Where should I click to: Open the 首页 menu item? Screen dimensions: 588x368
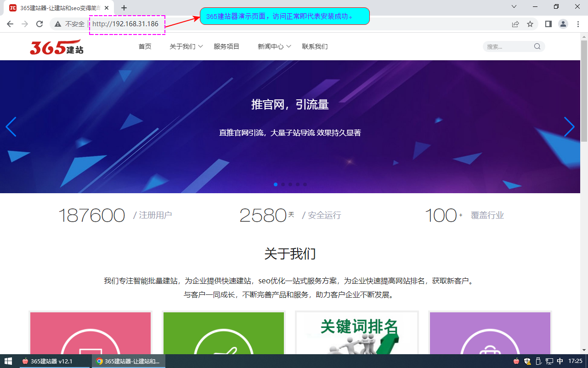(145, 46)
